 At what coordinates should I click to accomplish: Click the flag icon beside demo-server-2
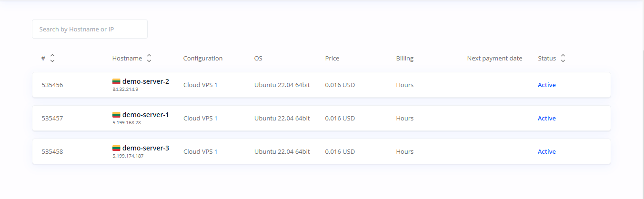[116, 81]
